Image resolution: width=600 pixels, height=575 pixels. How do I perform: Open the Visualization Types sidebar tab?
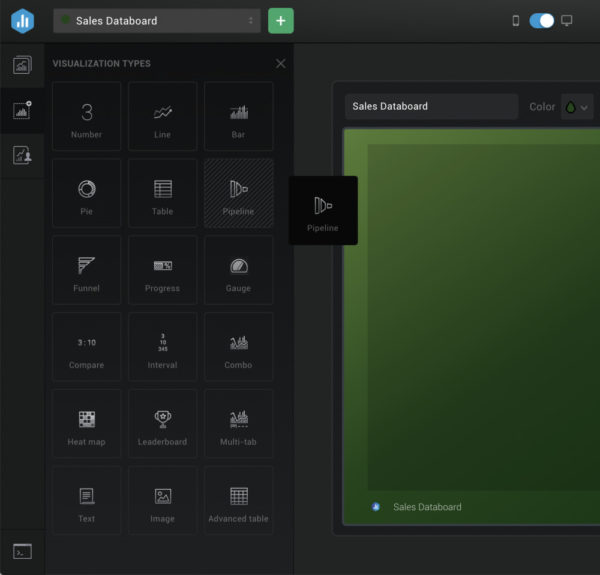coord(22,110)
